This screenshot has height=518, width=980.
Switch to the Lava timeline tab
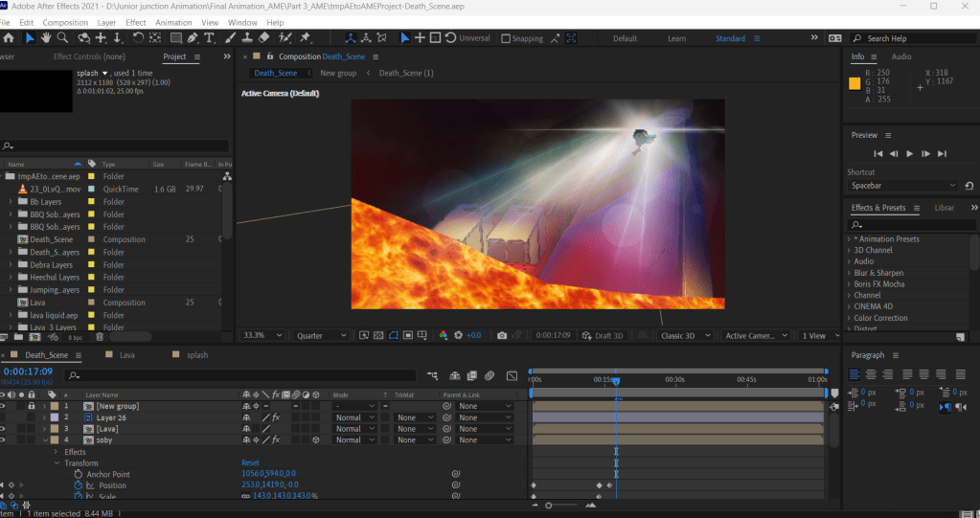point(126,355)
